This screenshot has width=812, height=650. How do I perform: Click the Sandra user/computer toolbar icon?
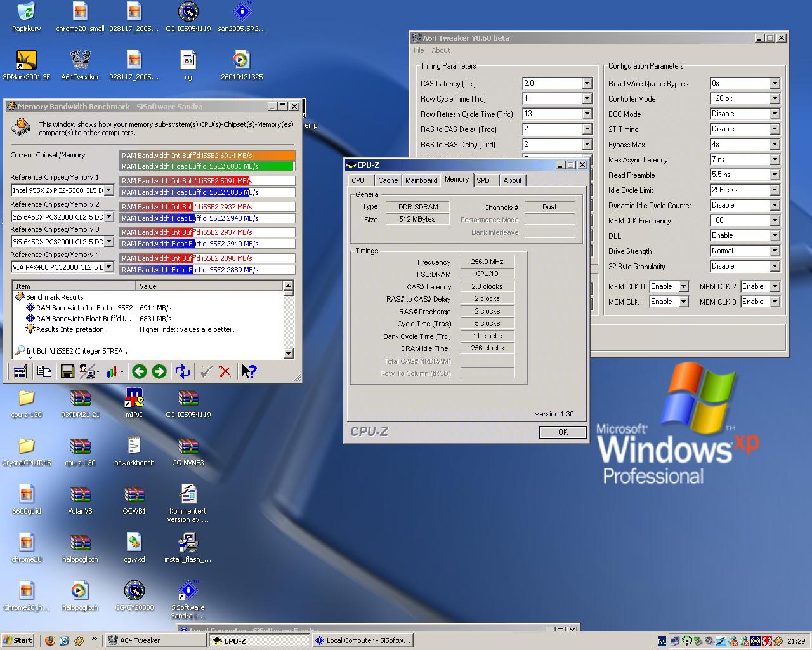89,372
